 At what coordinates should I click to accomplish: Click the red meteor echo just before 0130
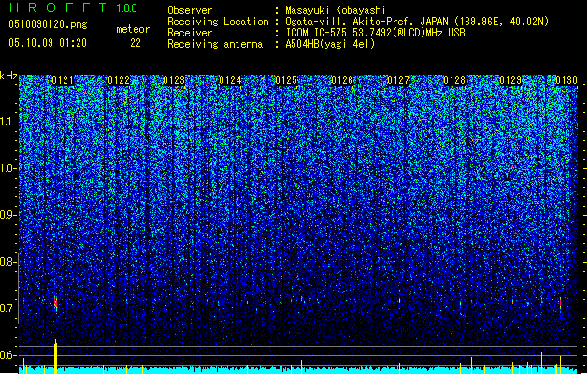pyautogui.click(x=560, y=303)
